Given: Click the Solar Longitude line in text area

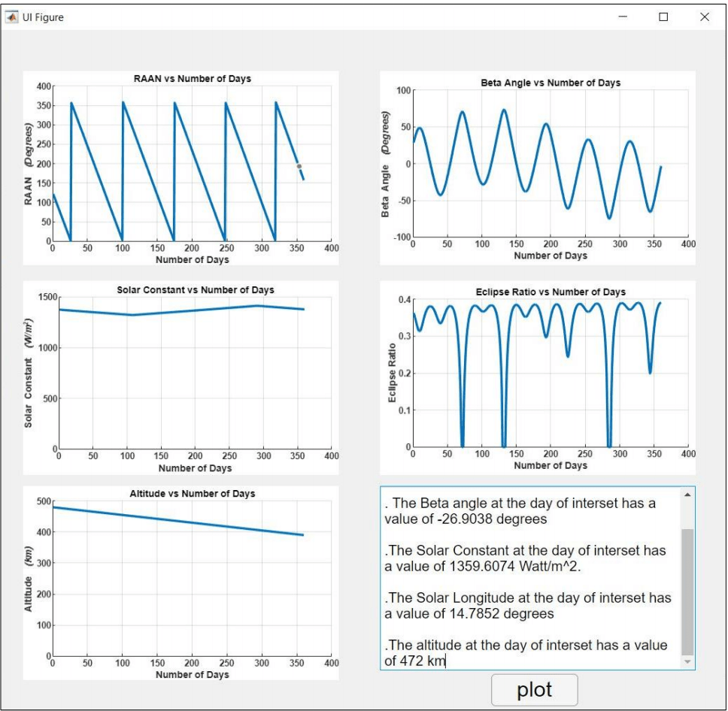Looking at the screenshot, I should pyautogui.click(x=526, y=598).
